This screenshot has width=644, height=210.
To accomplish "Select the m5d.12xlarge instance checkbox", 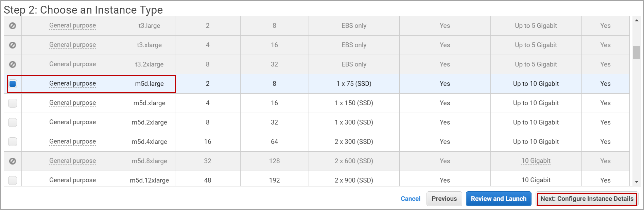I will tap(13, 180).
